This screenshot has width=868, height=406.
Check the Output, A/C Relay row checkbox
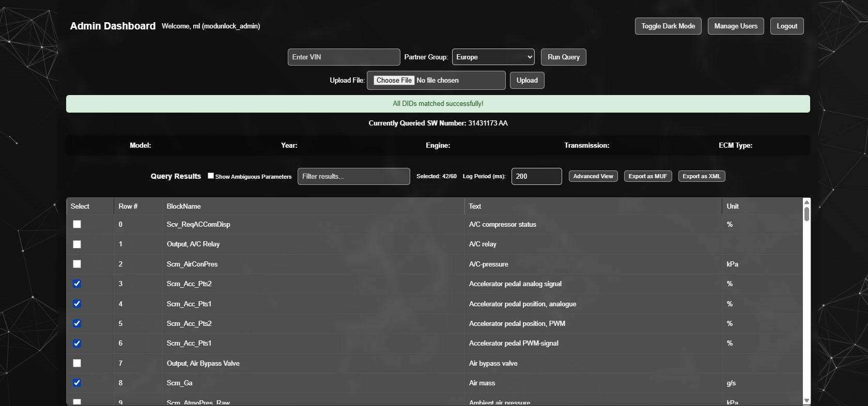[x=77, y=244]
